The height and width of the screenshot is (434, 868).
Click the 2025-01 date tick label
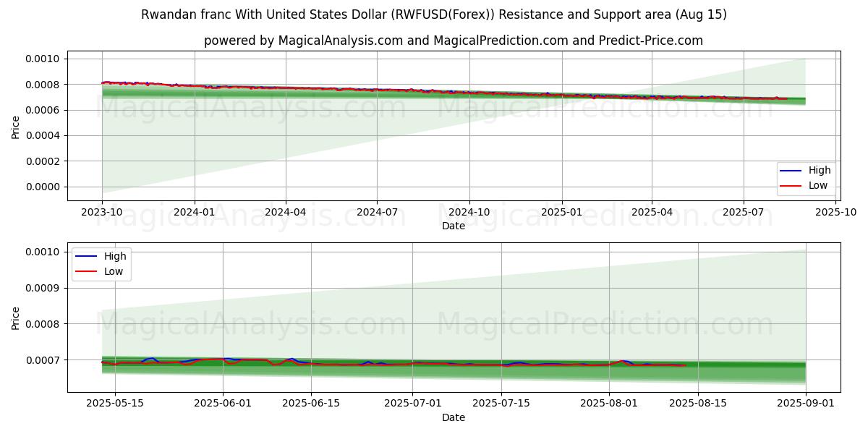[x=562, y=212]
